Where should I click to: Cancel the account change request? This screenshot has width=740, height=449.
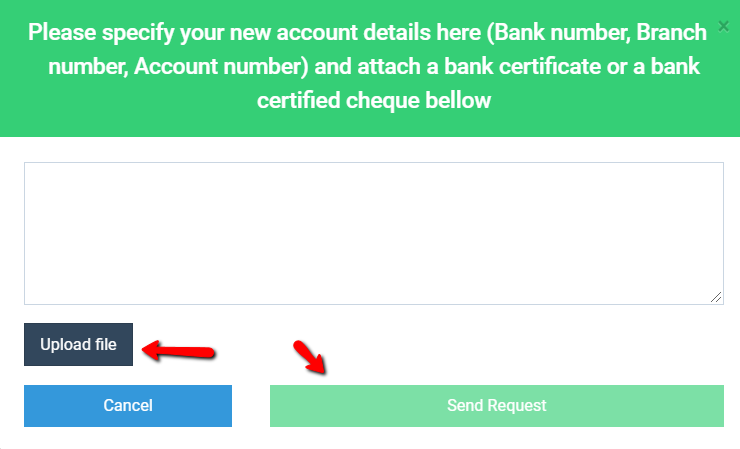pos(128,406)
